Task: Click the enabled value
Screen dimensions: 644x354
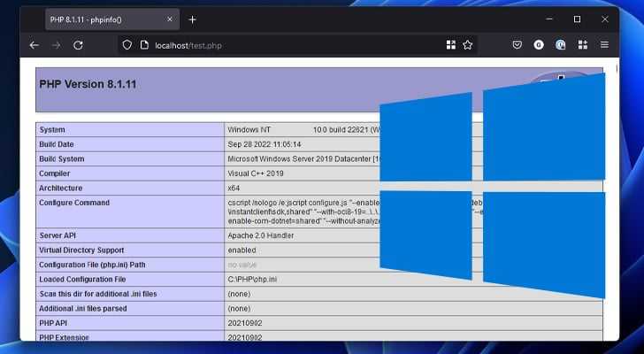Action: pyautogui.click(x=241, y=250)
